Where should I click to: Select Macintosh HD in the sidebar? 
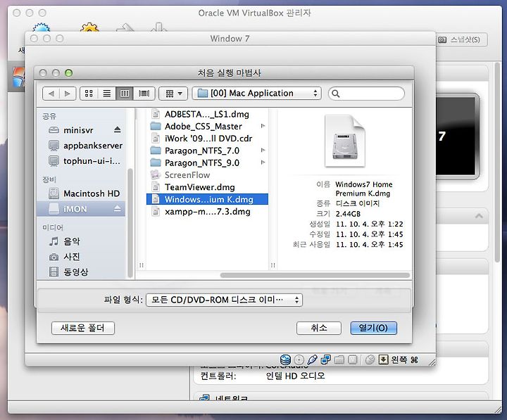(84, 193)
